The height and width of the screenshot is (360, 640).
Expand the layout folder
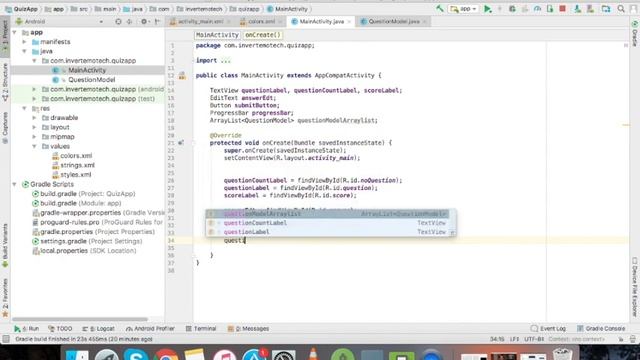point(34,127)
